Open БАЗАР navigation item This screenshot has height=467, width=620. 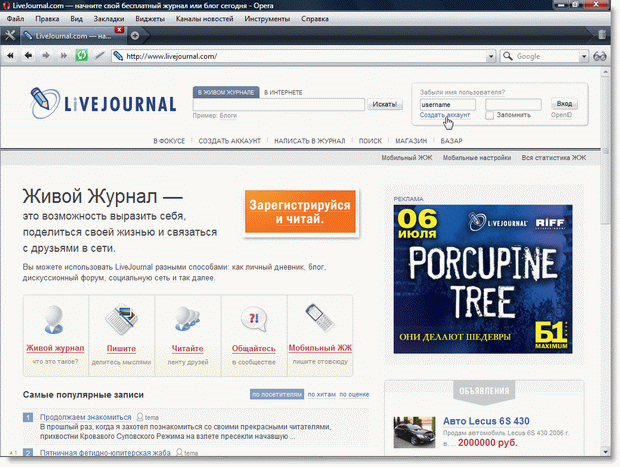click(x=452, y=141)
